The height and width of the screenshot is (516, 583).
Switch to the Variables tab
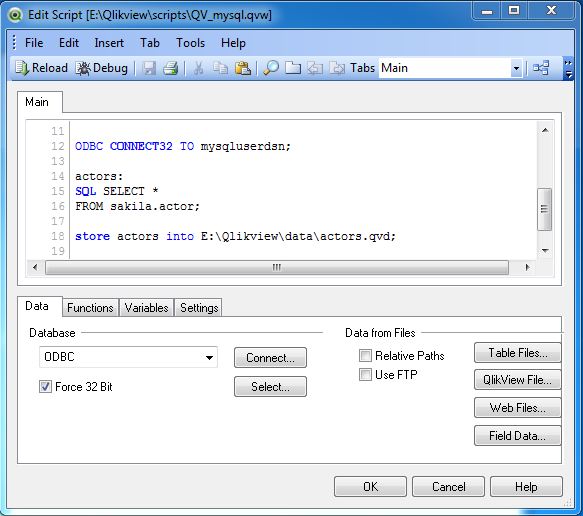click(146, 308)
